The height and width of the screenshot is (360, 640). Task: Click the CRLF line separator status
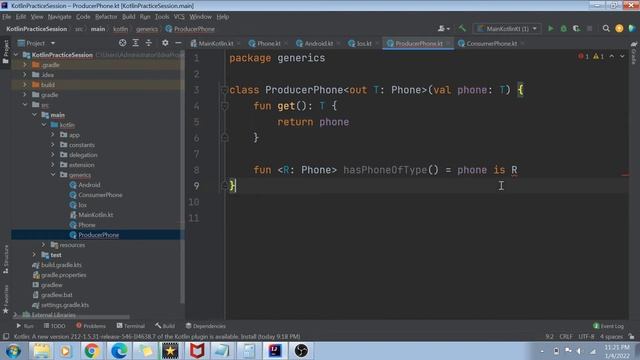[566, 336]
